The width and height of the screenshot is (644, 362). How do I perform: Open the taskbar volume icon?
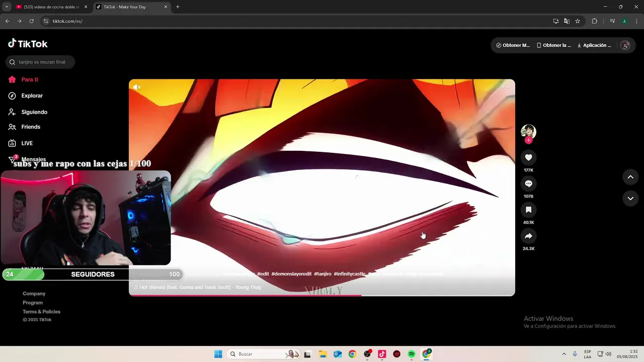pos(608,354)
